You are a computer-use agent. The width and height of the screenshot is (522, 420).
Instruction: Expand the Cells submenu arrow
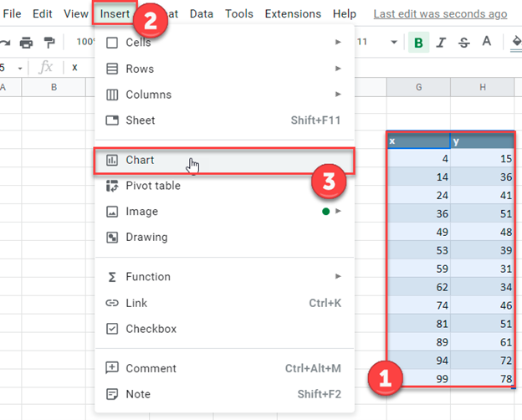pos(338,43)
